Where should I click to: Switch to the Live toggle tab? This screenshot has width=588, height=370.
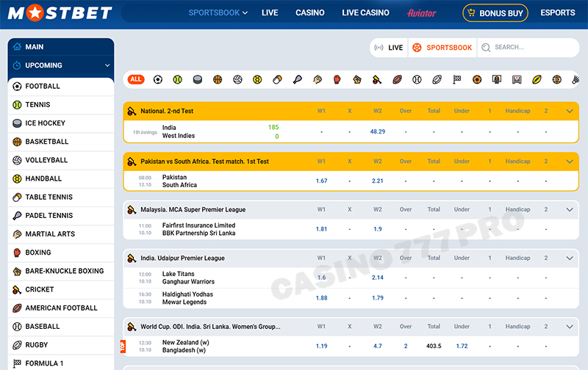(389, 48)
